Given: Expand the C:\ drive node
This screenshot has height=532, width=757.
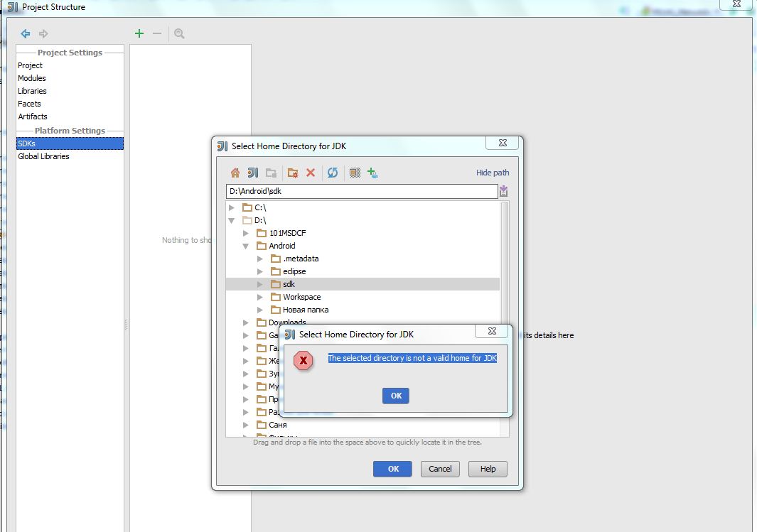Looking at the screenshot, I should tap(232, 207).
